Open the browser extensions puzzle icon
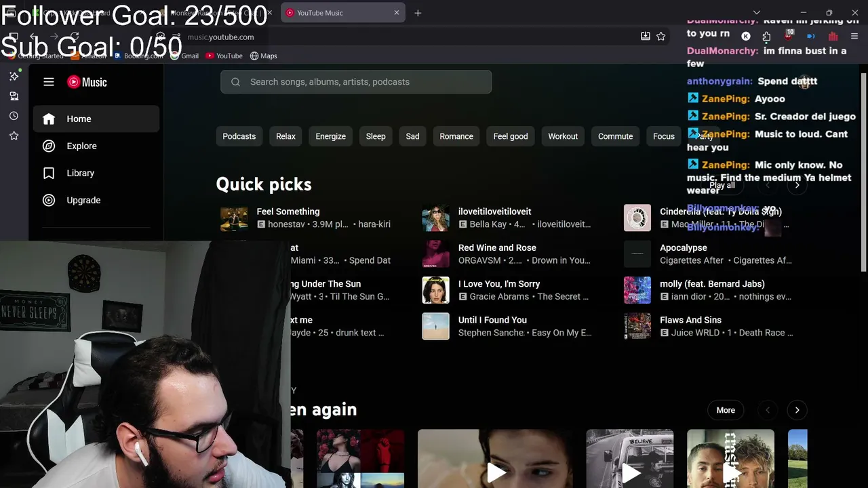 pos(766,37)
